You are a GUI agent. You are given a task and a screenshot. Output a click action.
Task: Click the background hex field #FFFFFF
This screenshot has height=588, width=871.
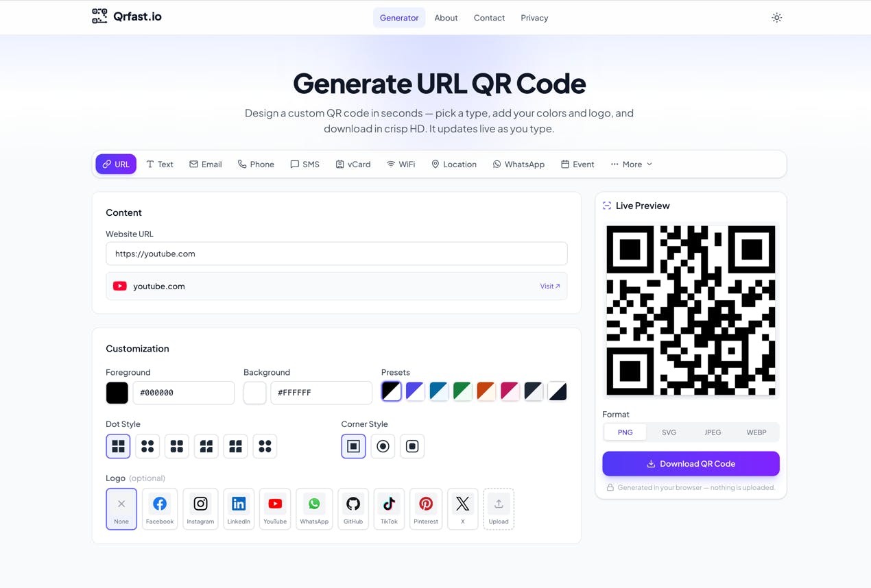pos(322,393)
